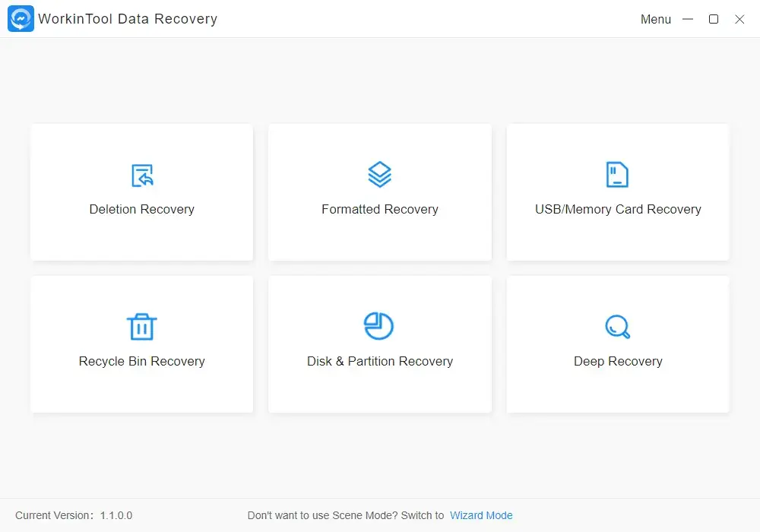Select the USB/Memory Card SD card icon
The image size is (760, 532).
point(617,175)
